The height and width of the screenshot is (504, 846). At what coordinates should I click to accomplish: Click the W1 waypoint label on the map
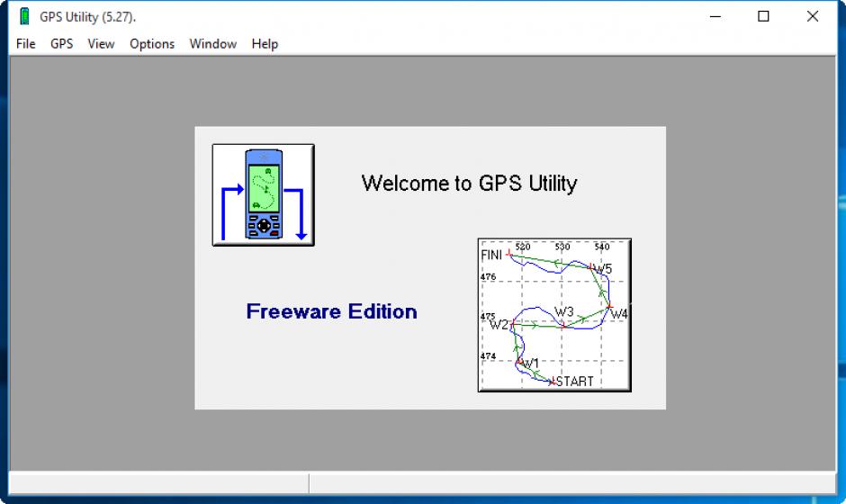coord(530,364)
